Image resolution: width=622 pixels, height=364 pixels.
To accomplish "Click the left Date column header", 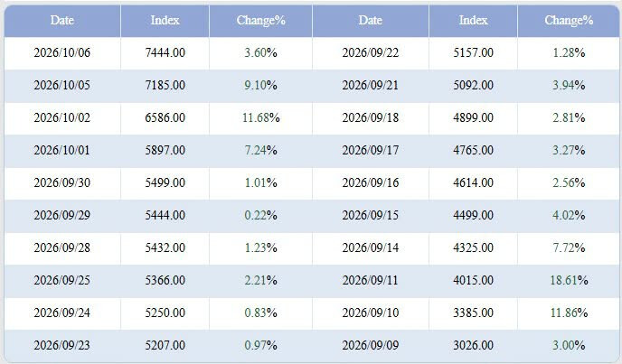I will pyautogui.click(x=62, y=21).
